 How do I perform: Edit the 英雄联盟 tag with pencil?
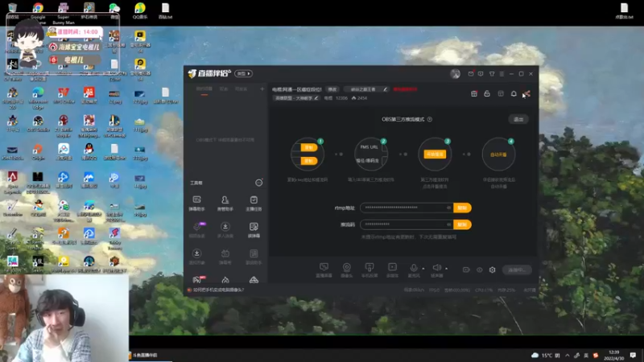pos(316,98)
